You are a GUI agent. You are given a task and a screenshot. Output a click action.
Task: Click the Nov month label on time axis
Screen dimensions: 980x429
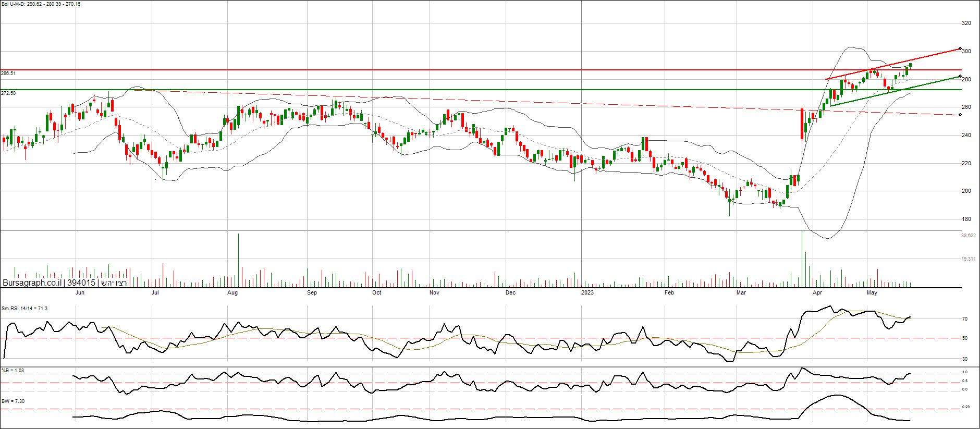tap(434, 293)
